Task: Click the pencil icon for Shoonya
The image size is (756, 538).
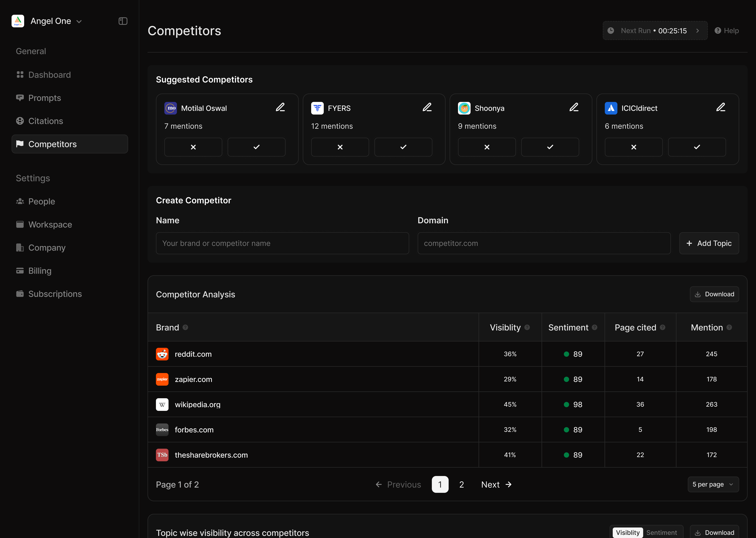Action: (574, 107)
